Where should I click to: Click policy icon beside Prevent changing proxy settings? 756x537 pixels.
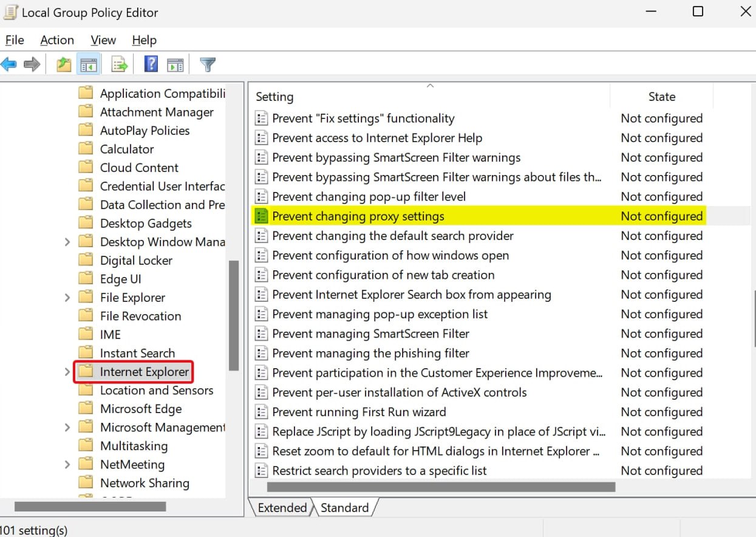[261, 216]
